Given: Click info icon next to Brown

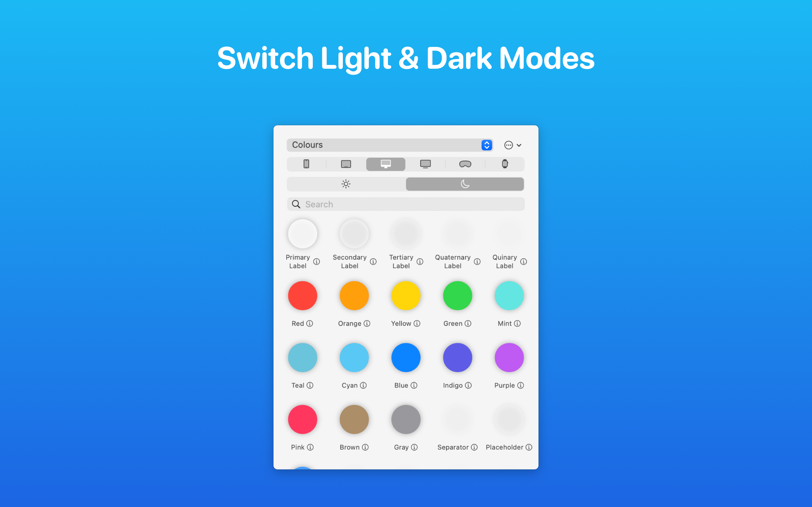Looking at the screenshot, I should pyautogui.click(x=366, y=447).
